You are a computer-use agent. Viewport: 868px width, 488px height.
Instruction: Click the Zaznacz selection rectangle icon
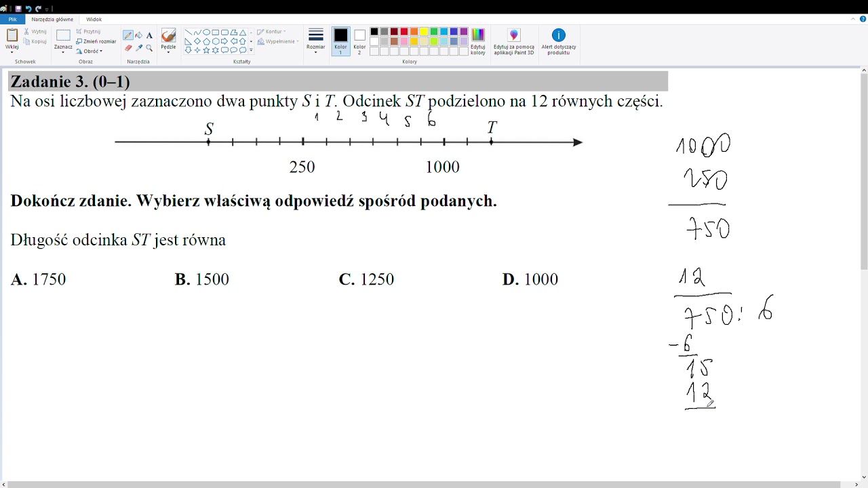63,35
